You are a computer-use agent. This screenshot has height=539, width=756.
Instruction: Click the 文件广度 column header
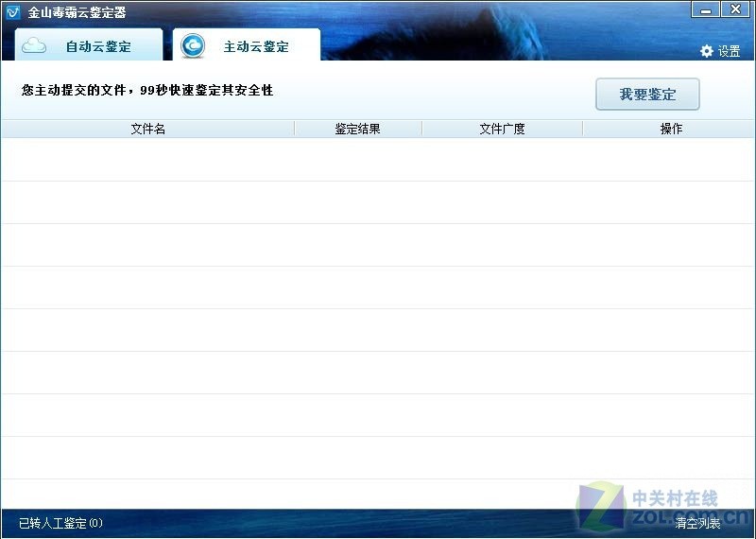[x=502, y=129]
